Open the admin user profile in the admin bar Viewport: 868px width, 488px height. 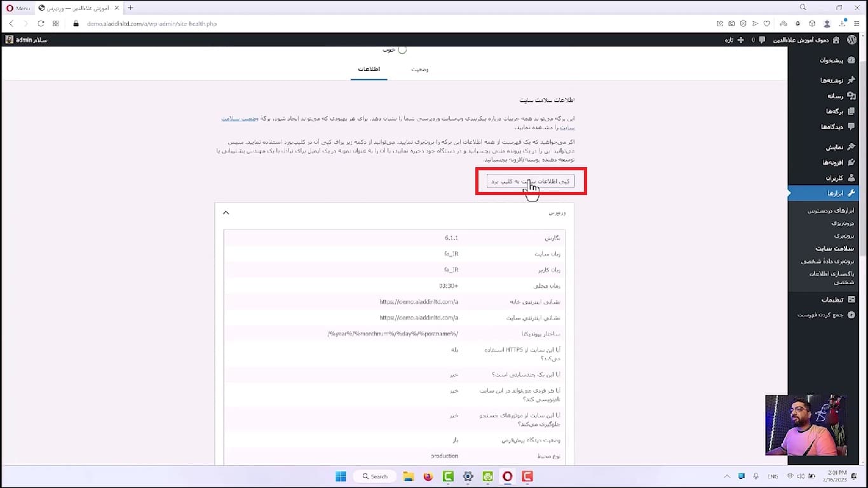tap(27, 39)
